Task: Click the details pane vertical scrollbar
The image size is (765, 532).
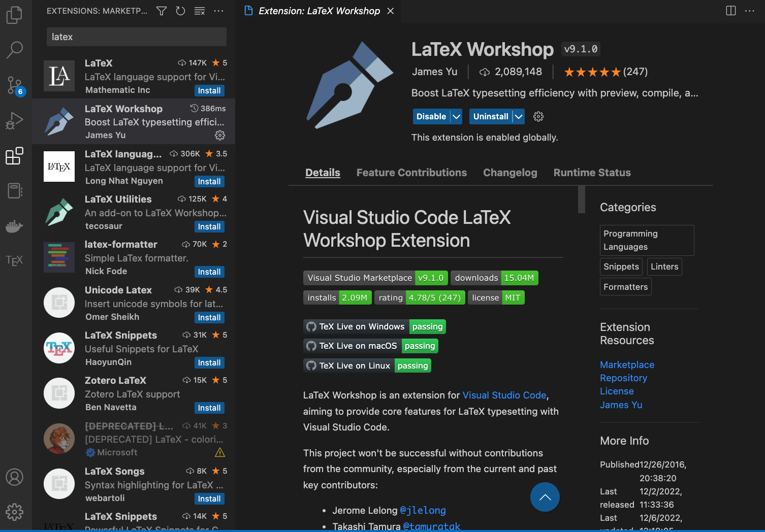Action: (x=582, y=199)
